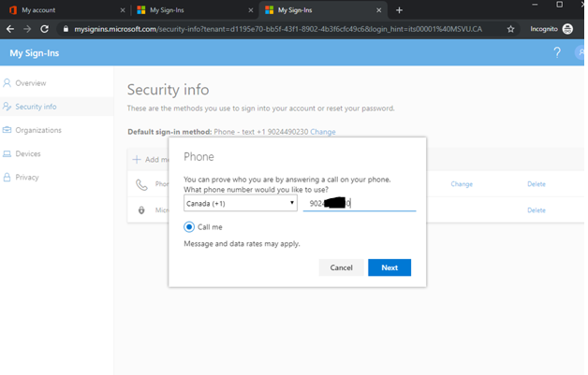Click Delete link for the phone method
The width and height of the screenshot is (588, 375).
(x=536, y=184)
